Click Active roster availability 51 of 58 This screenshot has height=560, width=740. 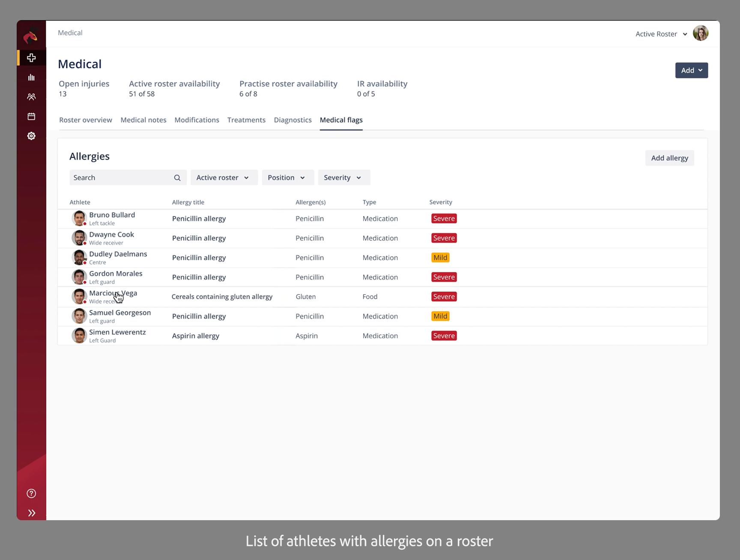174,89
